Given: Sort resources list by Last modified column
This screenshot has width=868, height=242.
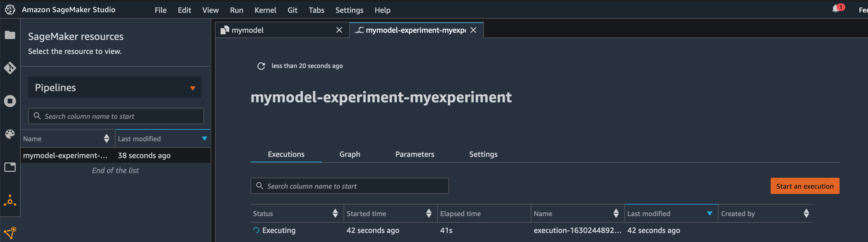Looking at the screenshot, I should click(x=204, y=139).
